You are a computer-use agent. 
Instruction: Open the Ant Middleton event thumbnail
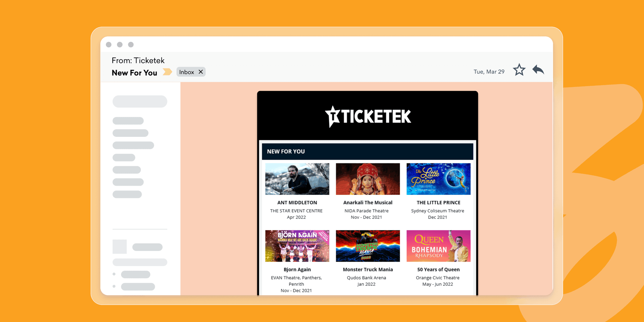[x=297, y=179]
